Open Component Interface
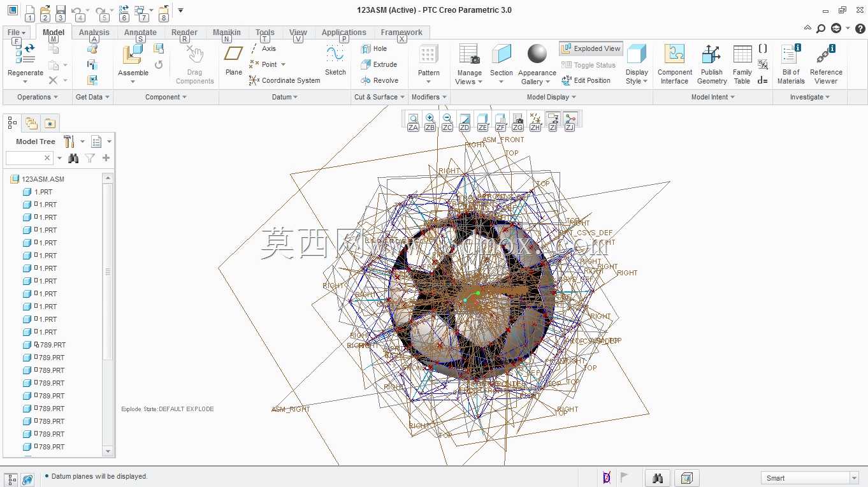Viewport: 868px width, 487px height. (x=674, y=64)
